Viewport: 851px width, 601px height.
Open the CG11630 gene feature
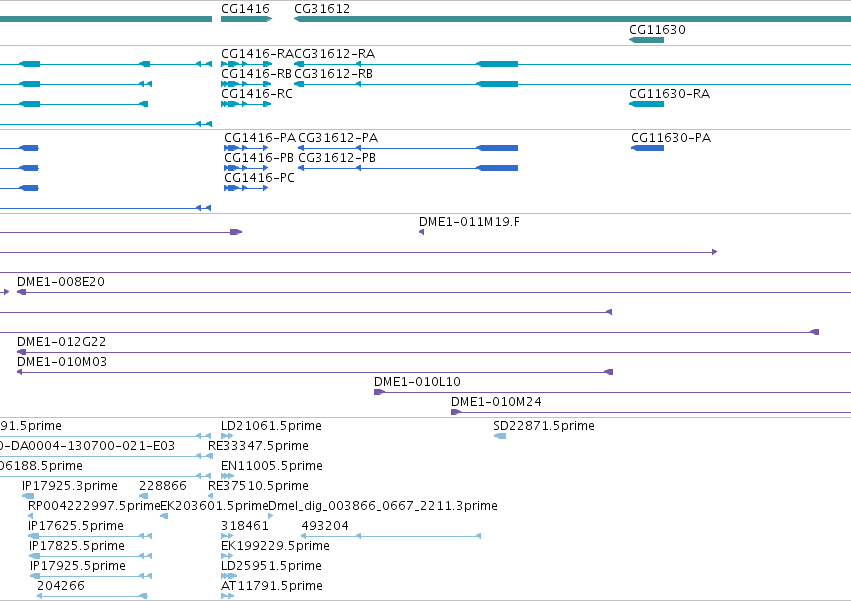pyautogui.click(x=646, y=40)
